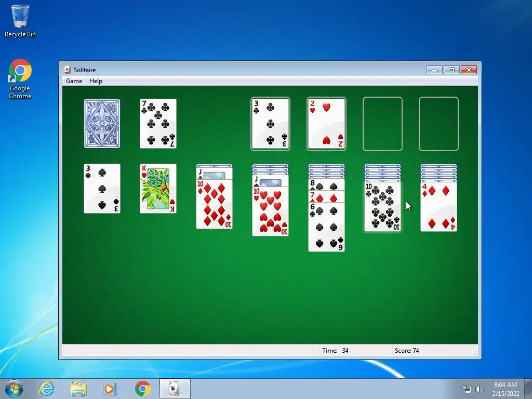Image resolution: width=532 pixels, height=399 pixels.
Task: Open Google Chrome desktop shortcut
Action: click(x=20, y=79)
